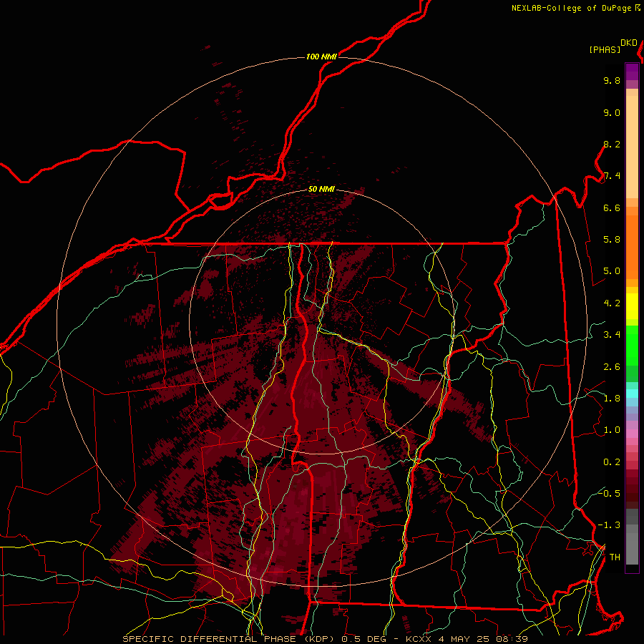The height and width of the screenshot is (644, 644).
Task: Click the bright yellow segment of the color bar
Action: (x=632, y=306)
